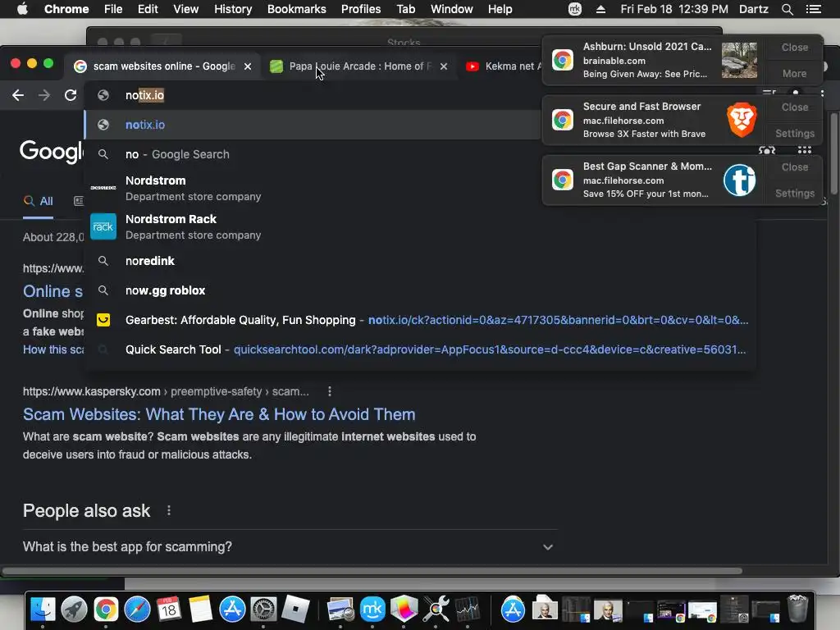Switch to the Kekma net tab
840x630 pixels.
pyautogui.click(x=504, y=66)
